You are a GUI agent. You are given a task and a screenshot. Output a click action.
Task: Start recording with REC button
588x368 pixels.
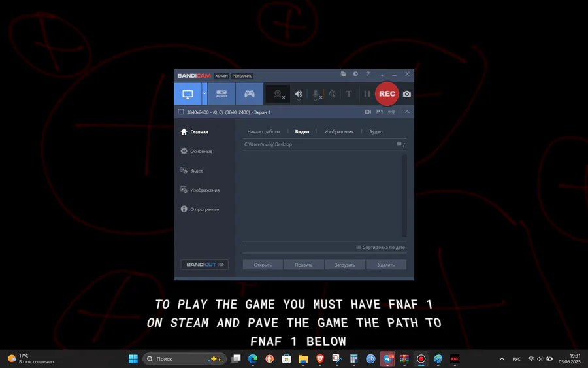[387, 93]
